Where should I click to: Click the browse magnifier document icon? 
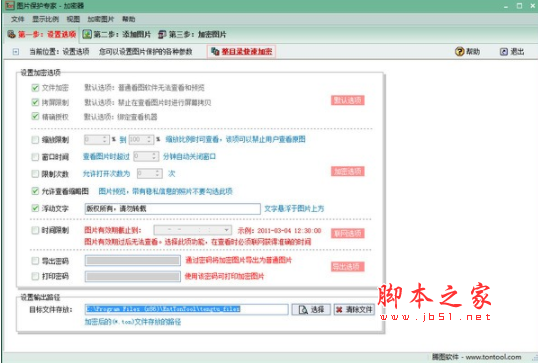pos(303,310)
